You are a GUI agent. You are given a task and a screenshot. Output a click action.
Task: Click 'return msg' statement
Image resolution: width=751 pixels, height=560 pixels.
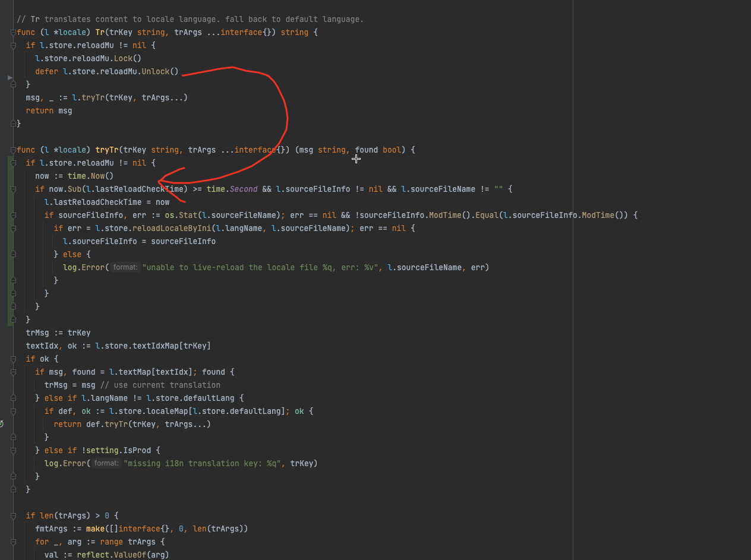click(x=49, y=110)
